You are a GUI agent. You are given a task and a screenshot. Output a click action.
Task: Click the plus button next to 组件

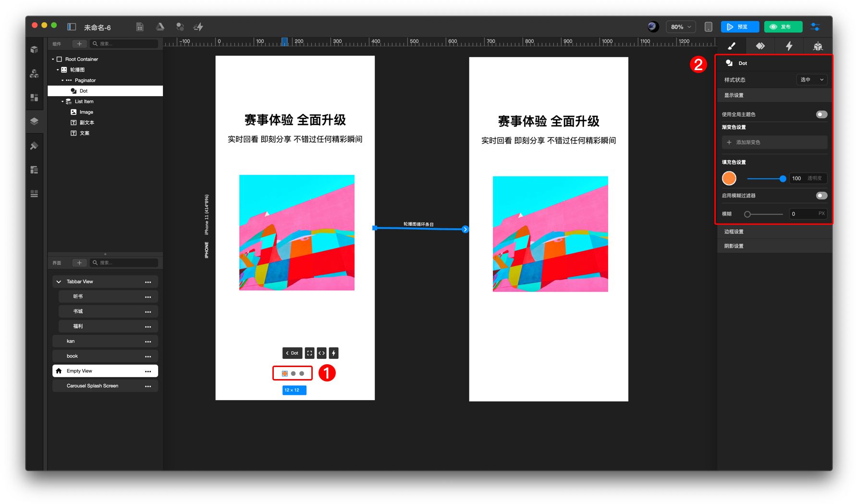[79, 44]
